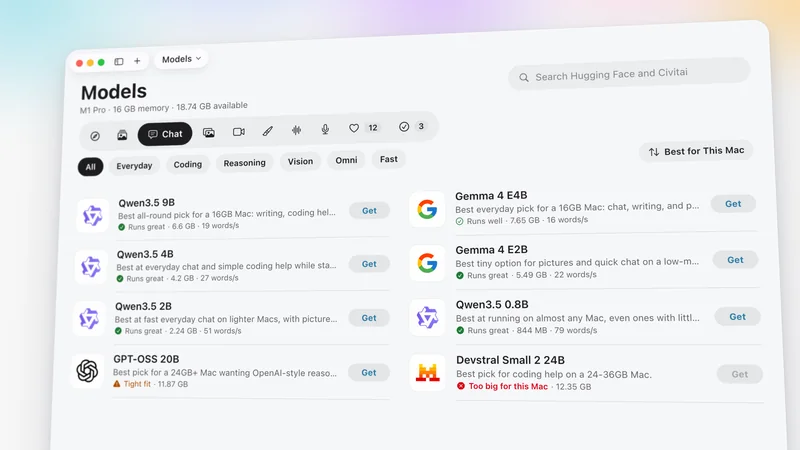This screenshot has width=800, height=450.
Task: Open the Gemma 4 E2B title
Action: [491, 249]
